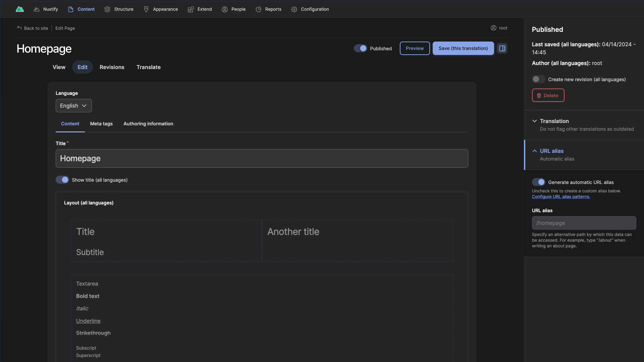Expand the Language dropdown

[x=73, y=105]
